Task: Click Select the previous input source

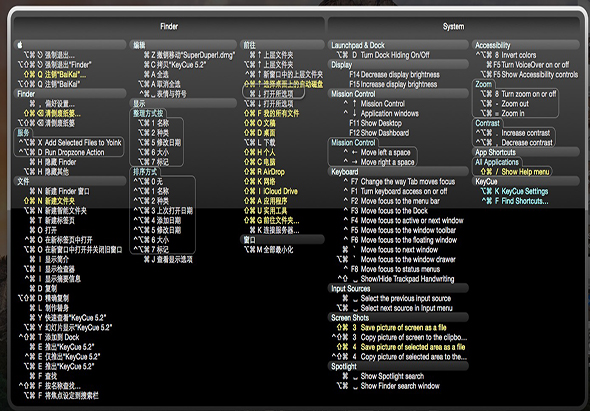Action: 396,299
